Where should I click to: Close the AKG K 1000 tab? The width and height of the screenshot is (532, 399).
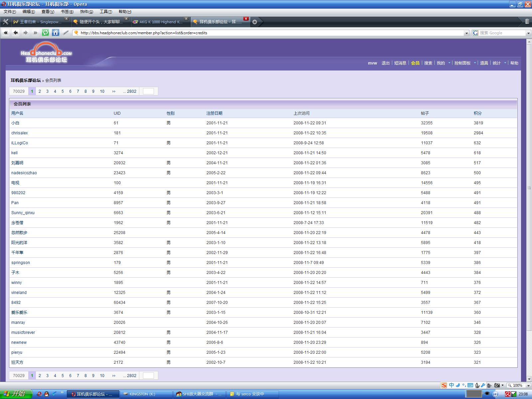[x=186, y=19]
